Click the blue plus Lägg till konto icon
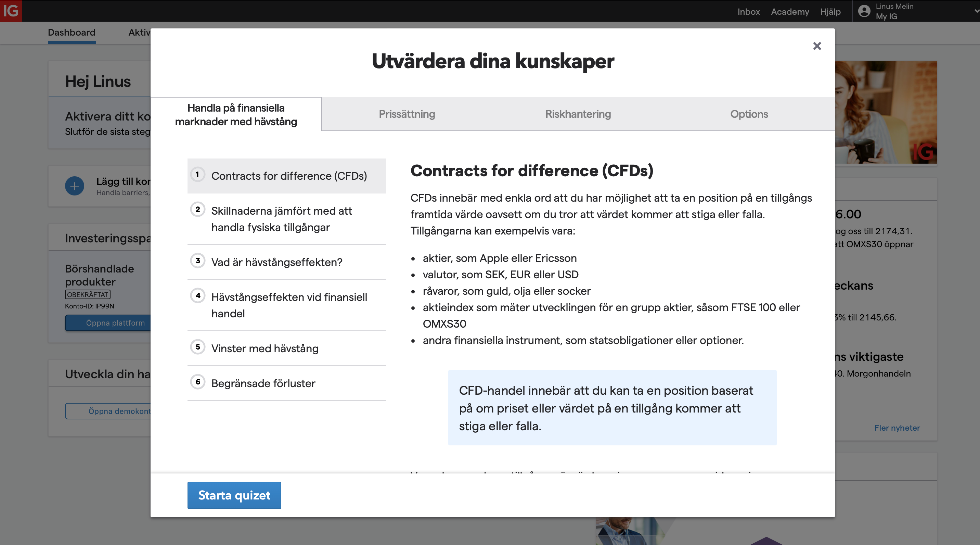Viewport: 980px width, 545px height. point(75,186)
